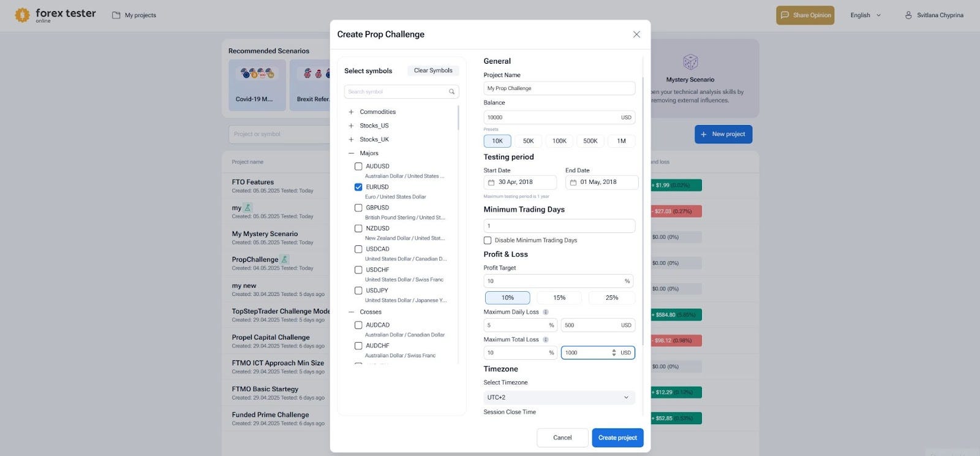Click the flask icon beside PropChallenge project
Viewport: 980px width, 456px height.
284,259
